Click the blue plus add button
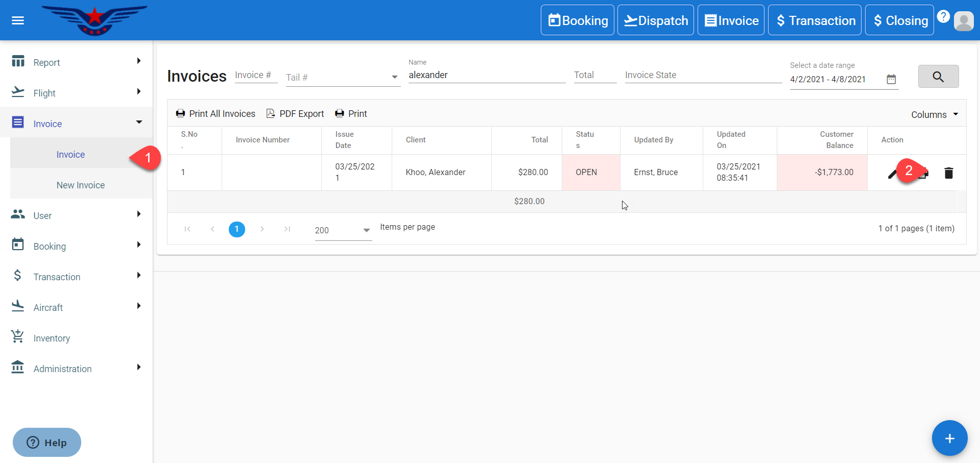 point(949,438)
